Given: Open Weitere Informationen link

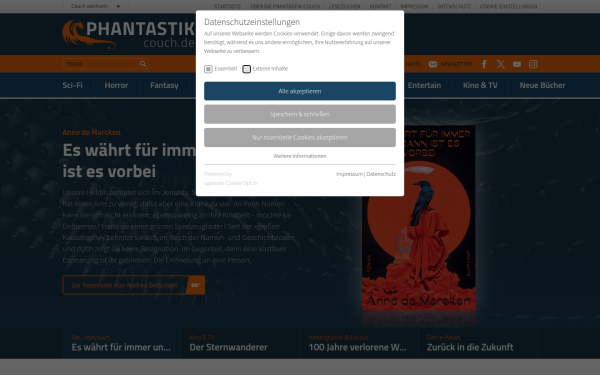Looking at the screenshot, I should click(300, 156).
